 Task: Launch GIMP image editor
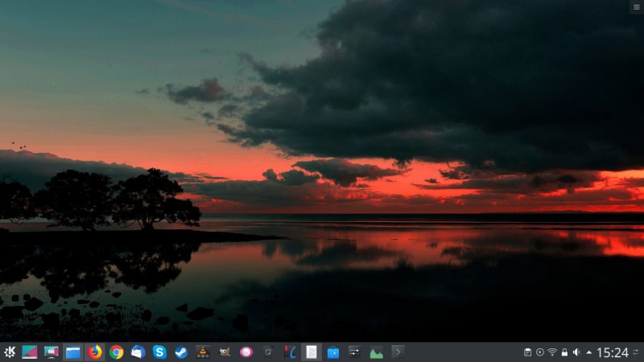pyautogui.click(x=225, y=352)
